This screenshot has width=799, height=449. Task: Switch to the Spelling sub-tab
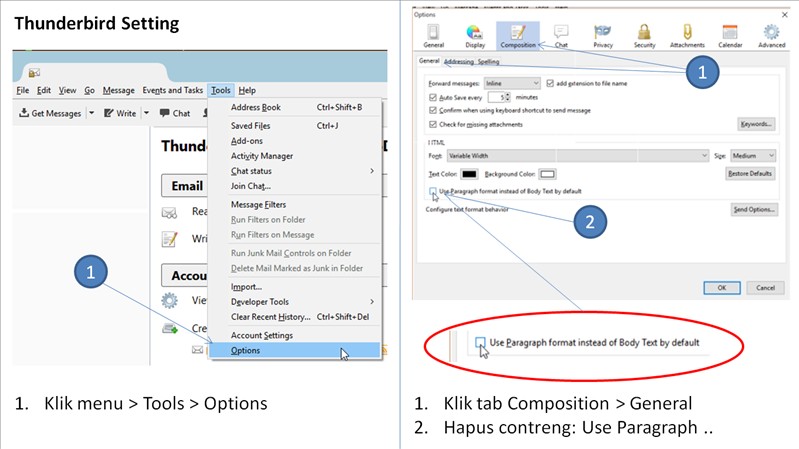488,62
